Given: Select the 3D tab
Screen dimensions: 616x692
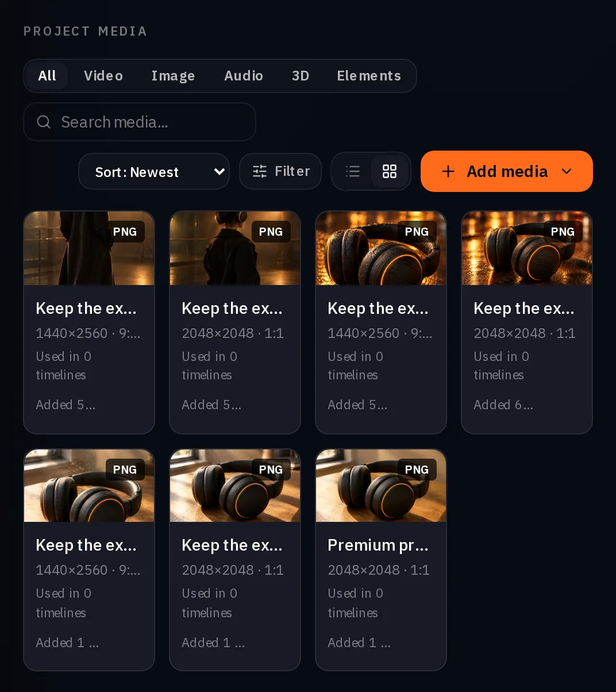Looking at the screenshot, I should tap(301, 76).
